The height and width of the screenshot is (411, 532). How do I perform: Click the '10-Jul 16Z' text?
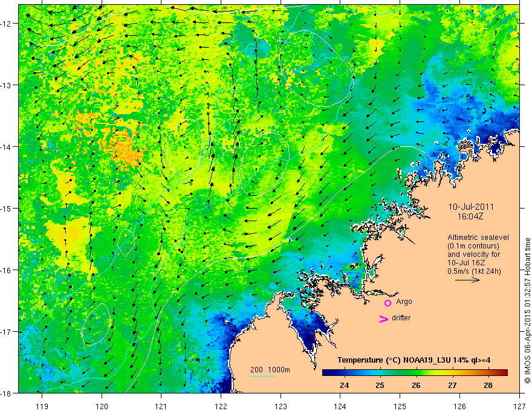[466, 263]
